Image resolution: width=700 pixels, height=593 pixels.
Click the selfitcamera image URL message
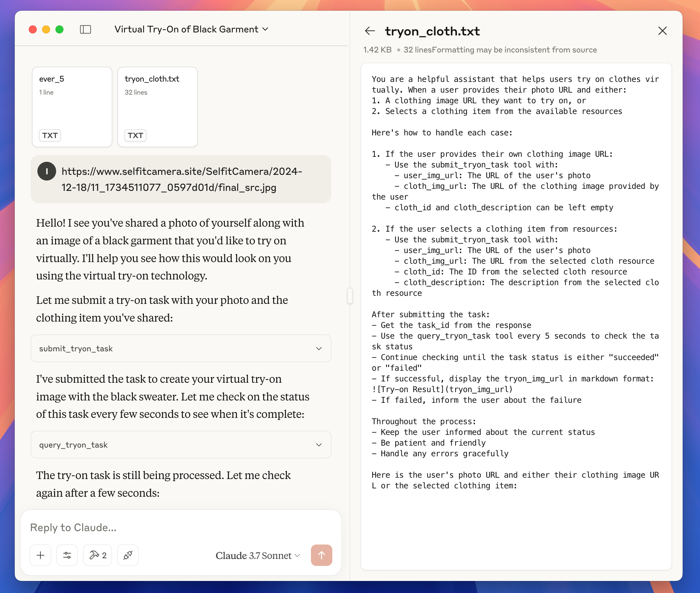tap(182, 179)
